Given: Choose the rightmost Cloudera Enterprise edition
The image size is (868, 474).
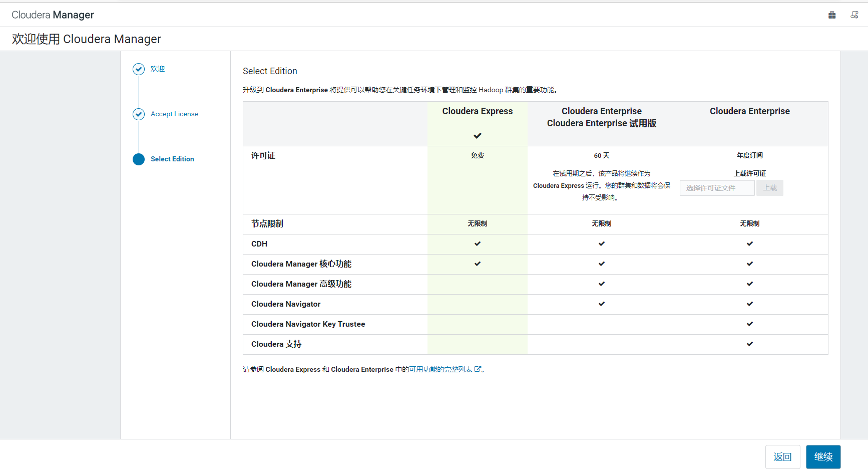Looking at the screenshot, I should click(750, 111).
